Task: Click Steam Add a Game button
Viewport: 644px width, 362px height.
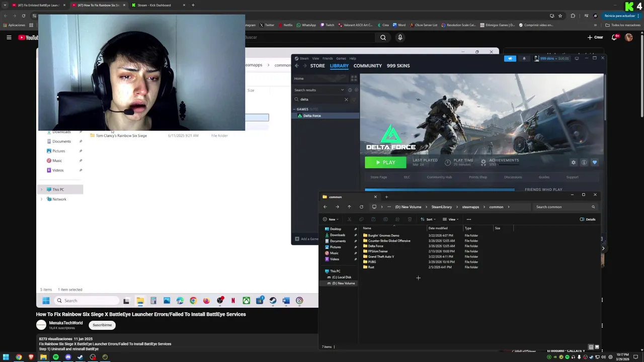Action: [307, 239]
